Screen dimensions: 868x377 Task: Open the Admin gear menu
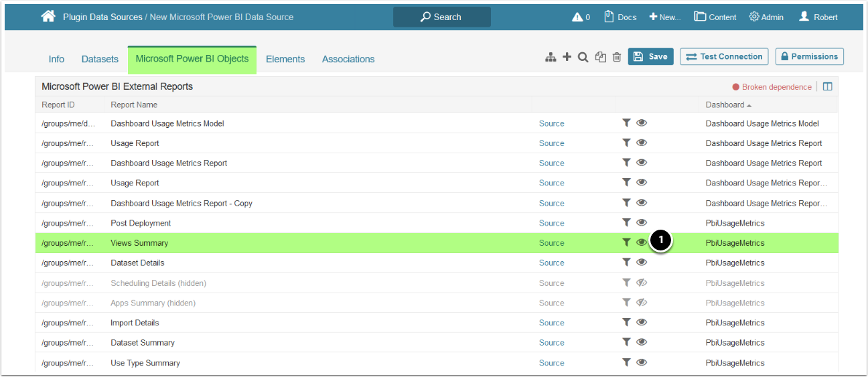(766, 17)
